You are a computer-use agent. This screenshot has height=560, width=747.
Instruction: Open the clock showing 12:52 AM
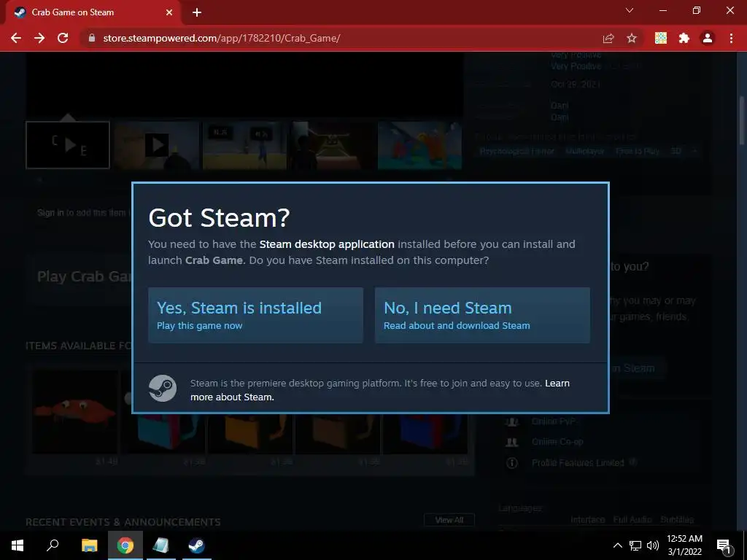684,545
